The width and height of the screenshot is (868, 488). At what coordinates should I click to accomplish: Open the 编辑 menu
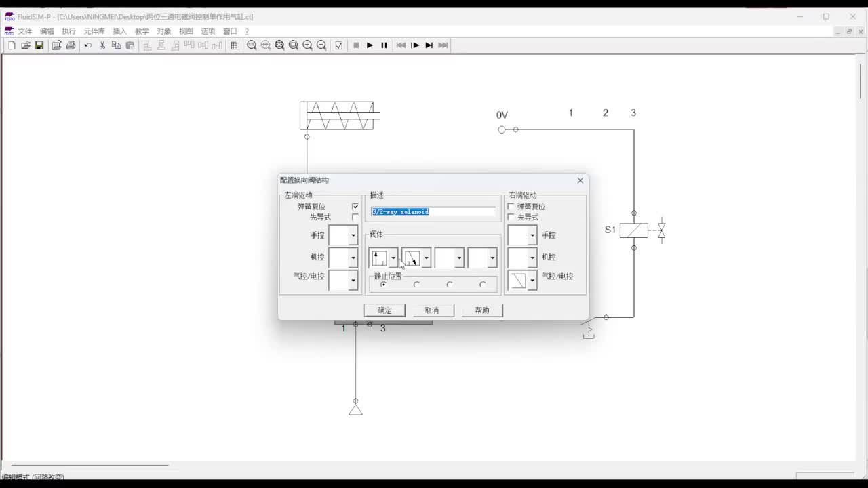coord(47,31)
